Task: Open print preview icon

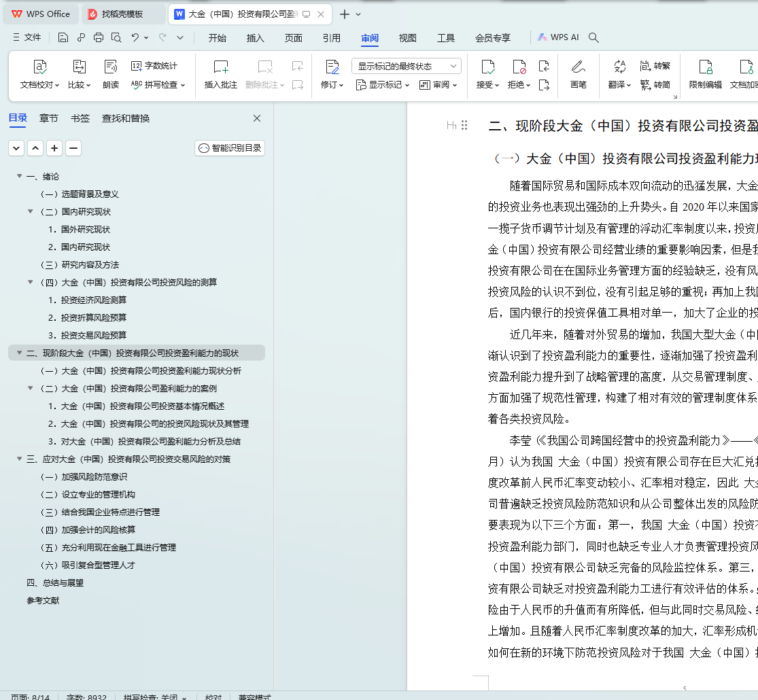Action: (116, 37)
